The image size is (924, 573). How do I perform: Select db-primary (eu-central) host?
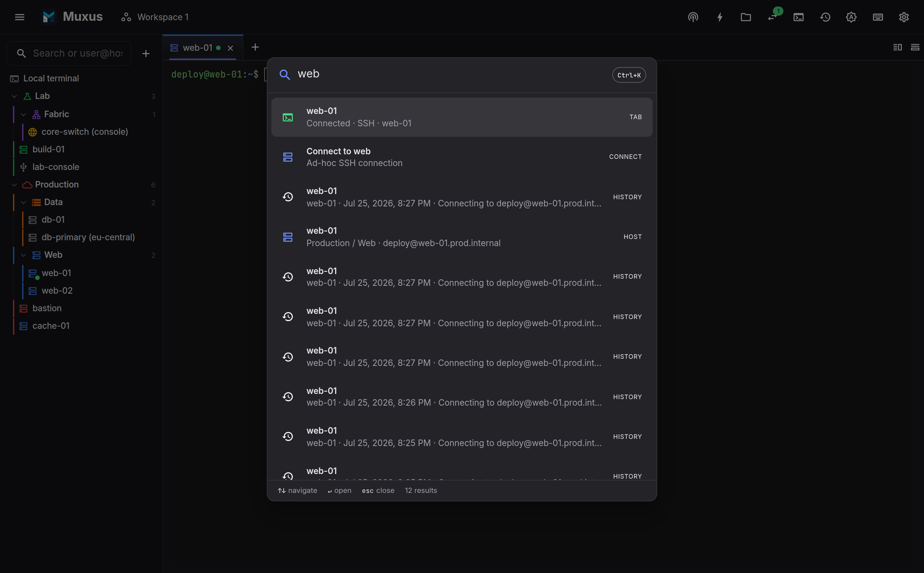pos(88,237)
